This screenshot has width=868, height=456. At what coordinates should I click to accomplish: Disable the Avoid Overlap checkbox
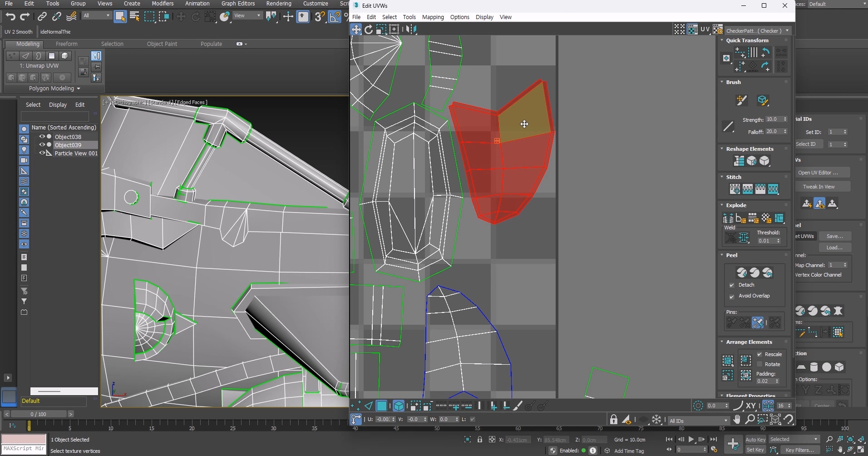732,297
